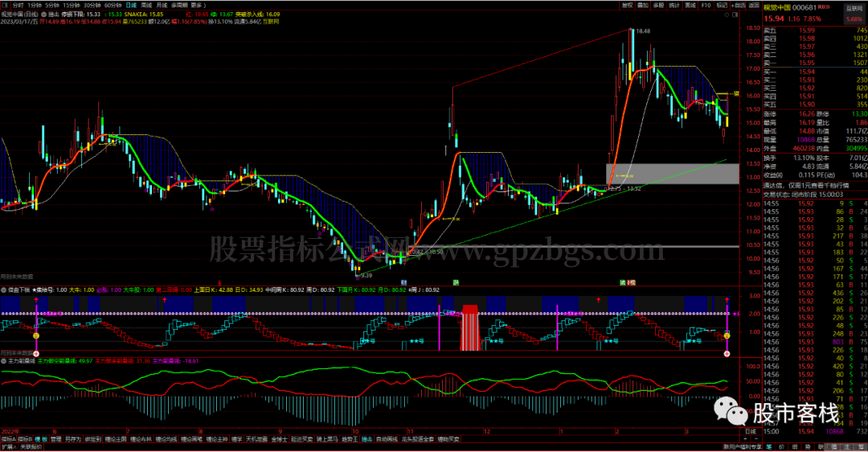Open the 复权 adjustment button
868x452 pixels.
(x=627, y=5)
